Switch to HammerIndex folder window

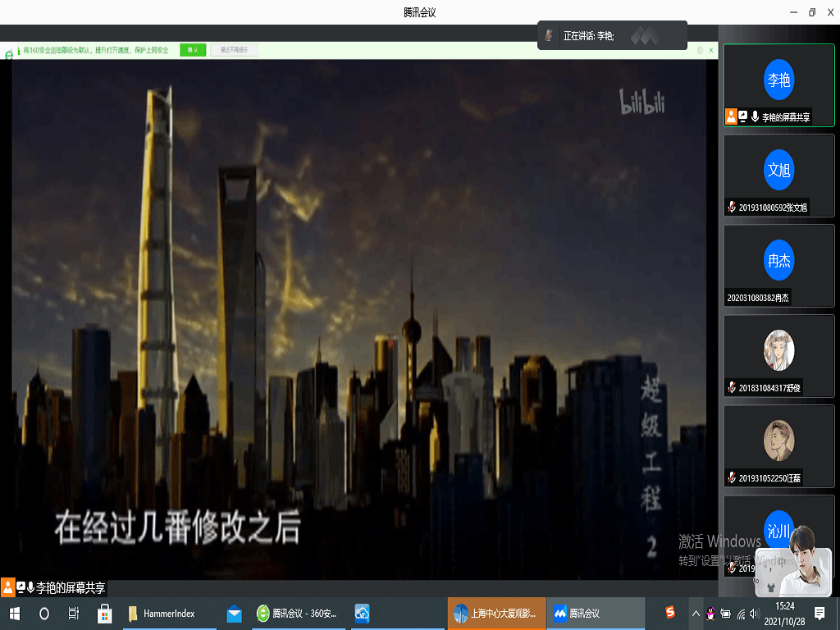[164, 614]
